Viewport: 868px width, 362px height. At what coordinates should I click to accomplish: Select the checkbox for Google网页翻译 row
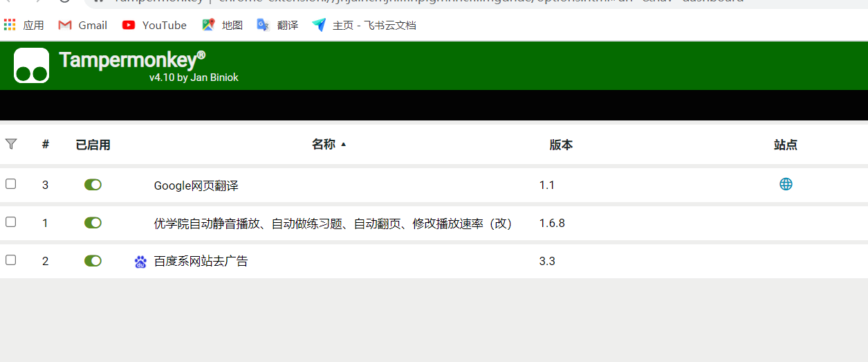[10, 184]
